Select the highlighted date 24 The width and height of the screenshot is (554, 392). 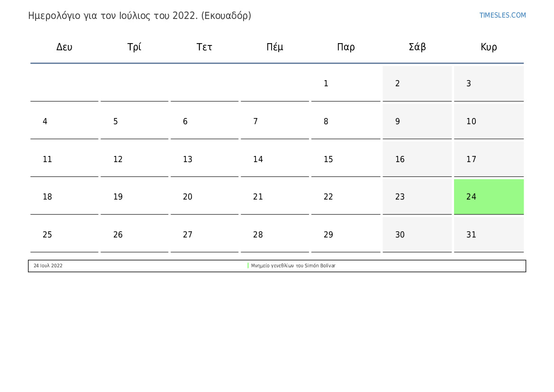click(489, 197)
